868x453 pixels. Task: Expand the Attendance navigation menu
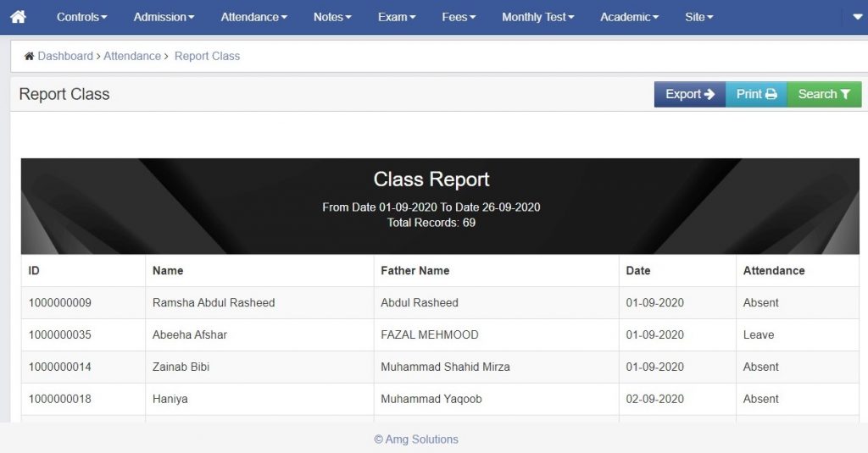point(254,17)
